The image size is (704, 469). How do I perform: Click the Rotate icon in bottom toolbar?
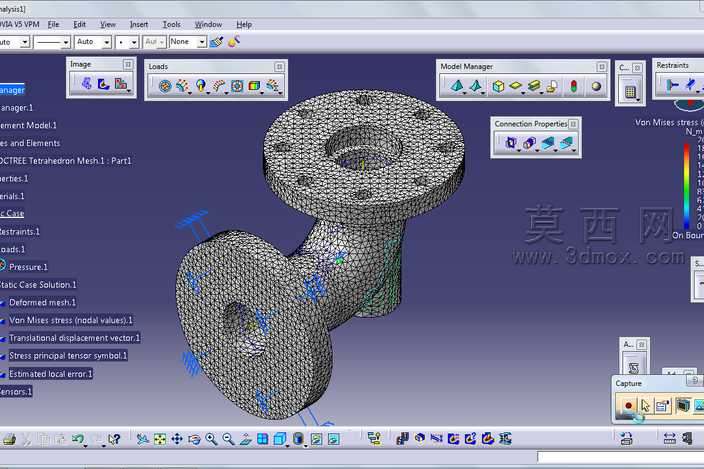(x=194, y=439)
